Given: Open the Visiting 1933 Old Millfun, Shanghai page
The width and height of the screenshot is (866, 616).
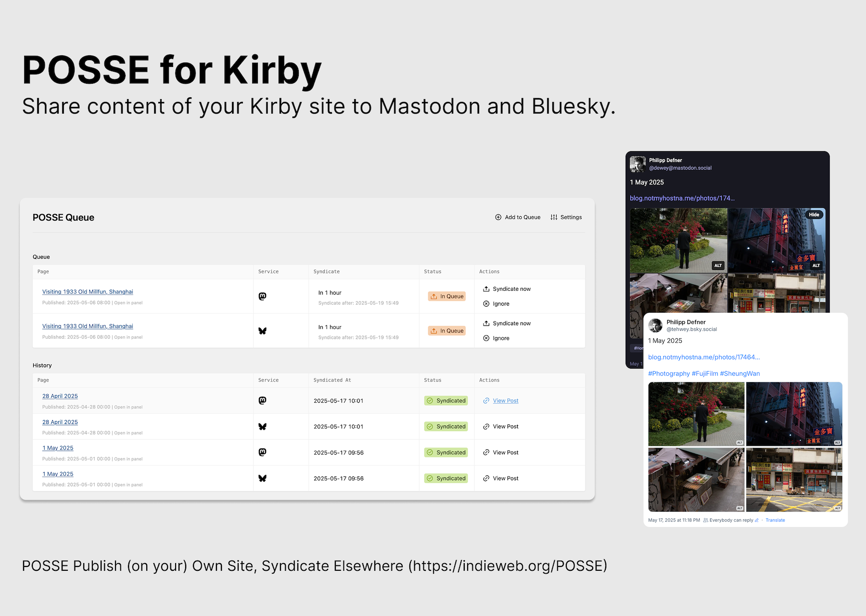Looking at the screenshot, I should [87, 292].
